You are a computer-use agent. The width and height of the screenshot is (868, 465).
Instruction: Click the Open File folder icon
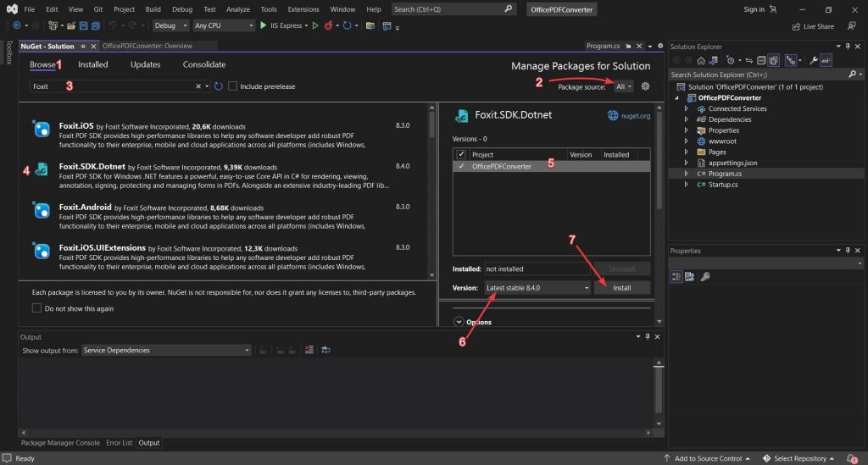[71, 25]
